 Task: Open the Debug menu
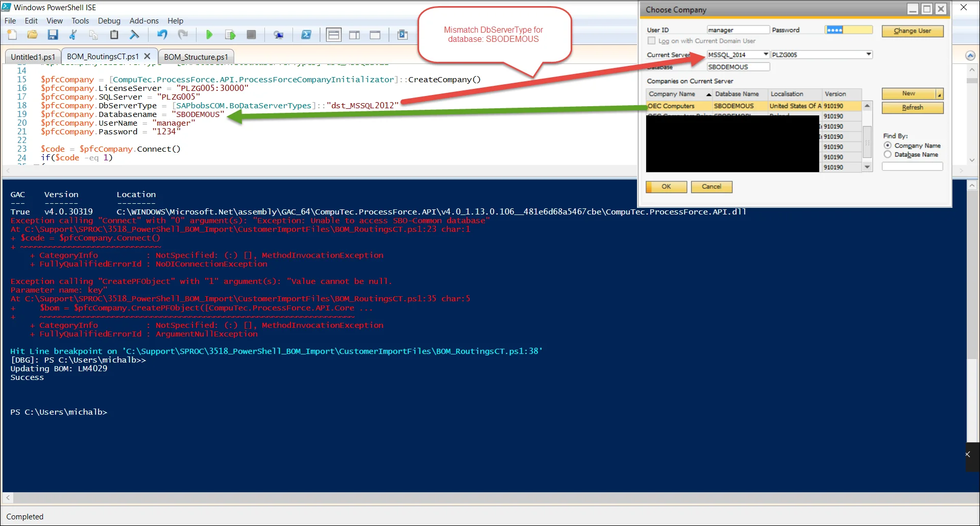109,21
